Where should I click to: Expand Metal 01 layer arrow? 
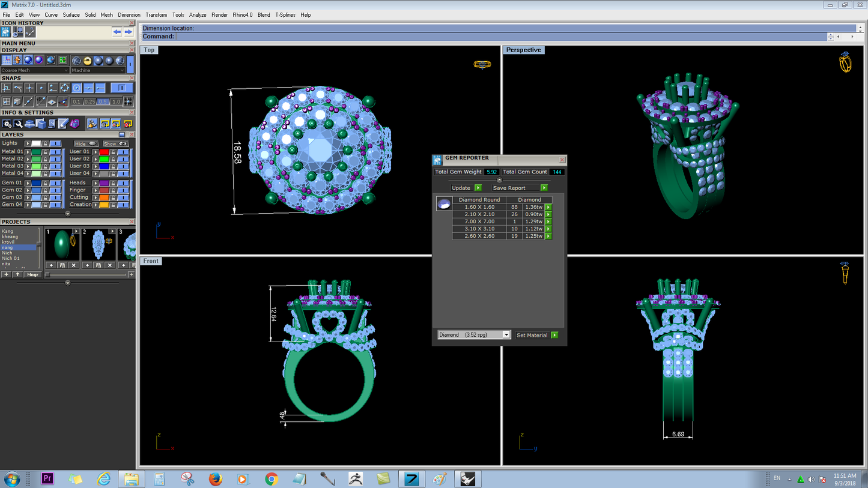(x=28, y=152)
